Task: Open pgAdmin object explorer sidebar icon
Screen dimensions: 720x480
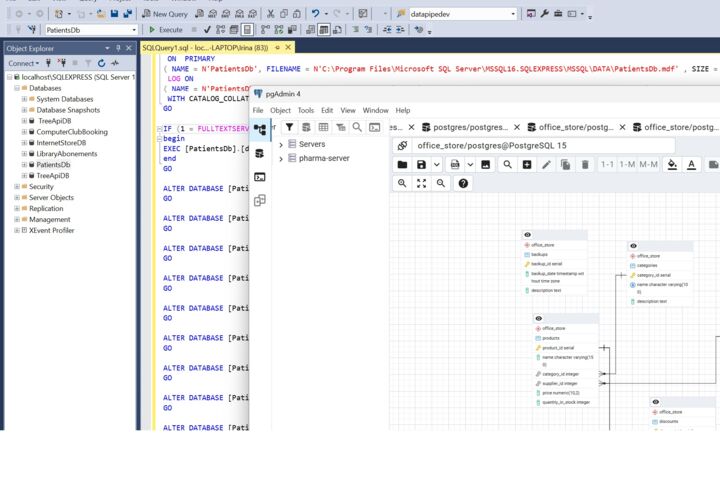Action: pyautogui.click(x=259, y=130)
